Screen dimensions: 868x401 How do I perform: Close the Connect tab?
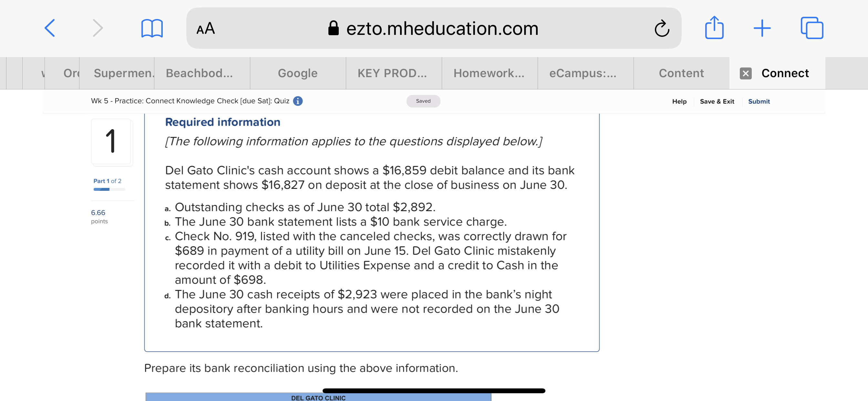tap(745, 74)
